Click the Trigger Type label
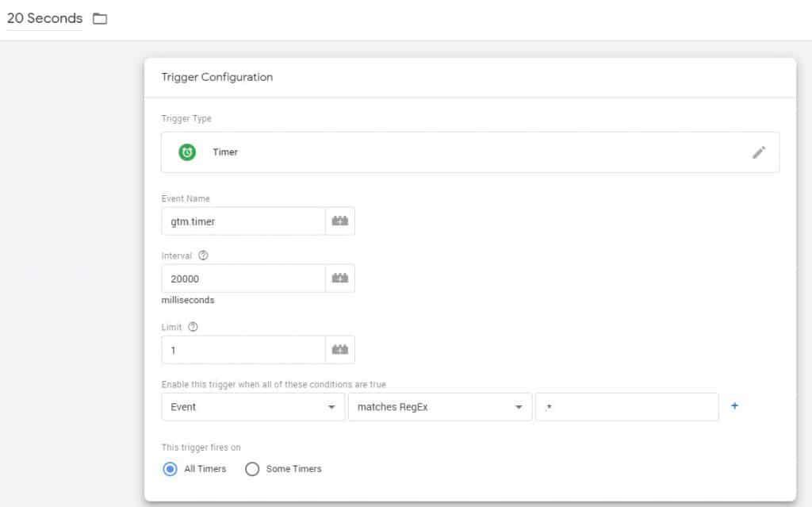 point(186,119)
